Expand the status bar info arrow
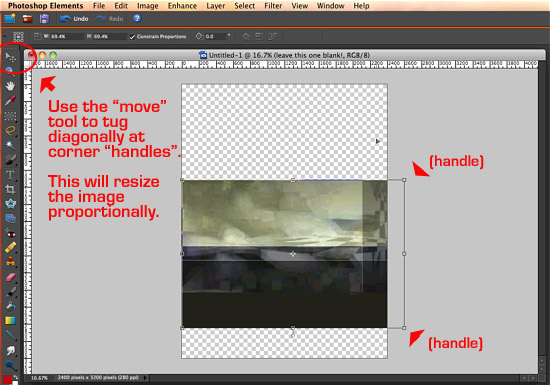The image size is (550, 385). pyautogui.click(x=145, y=378)
